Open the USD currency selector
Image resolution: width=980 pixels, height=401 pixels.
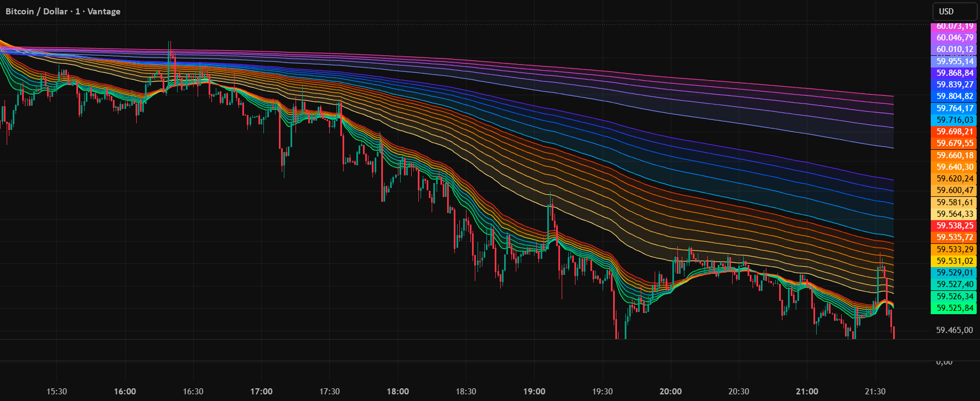click(x=955, y=11)
